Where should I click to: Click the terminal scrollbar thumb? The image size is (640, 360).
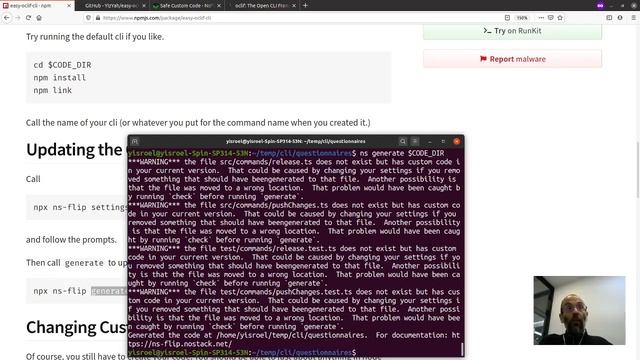462,349
